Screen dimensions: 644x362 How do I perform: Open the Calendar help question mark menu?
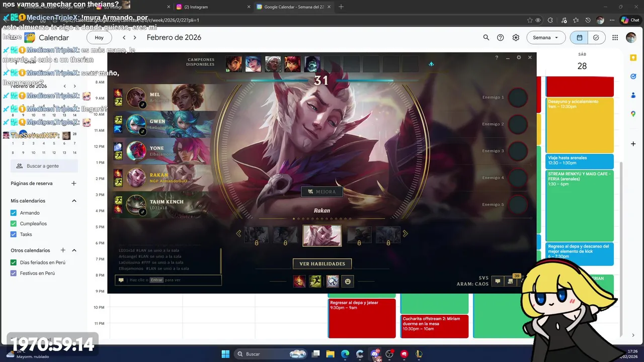501,38
